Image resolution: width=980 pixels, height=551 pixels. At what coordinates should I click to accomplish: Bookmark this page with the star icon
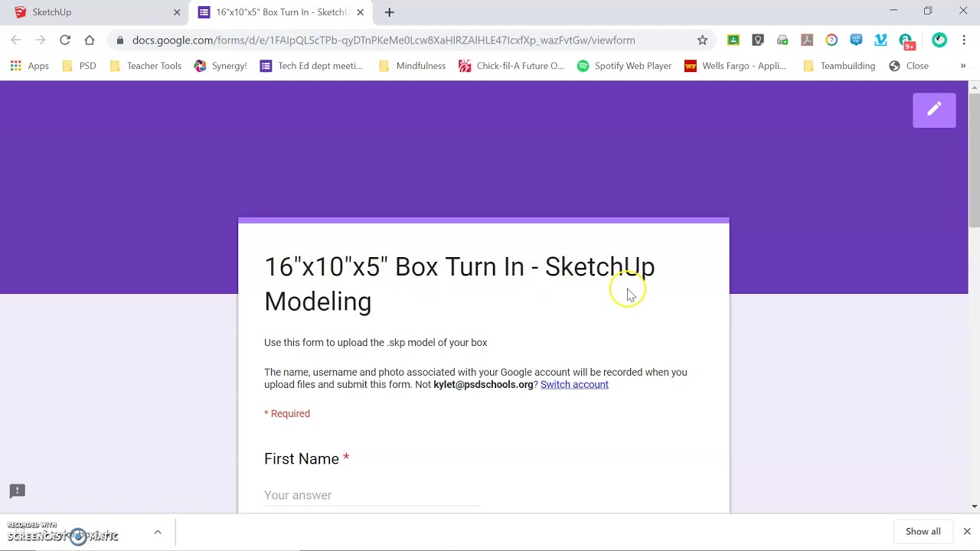702,40
